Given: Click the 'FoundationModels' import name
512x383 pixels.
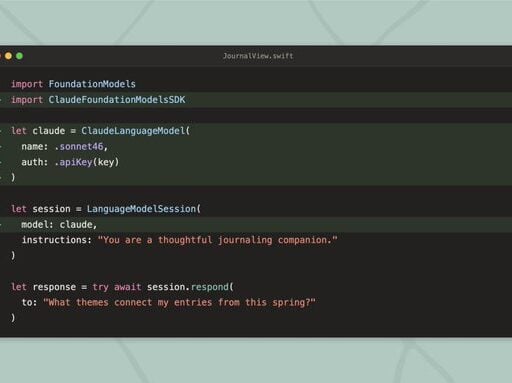Looking at the screenshot, I should tap(92, 84).
